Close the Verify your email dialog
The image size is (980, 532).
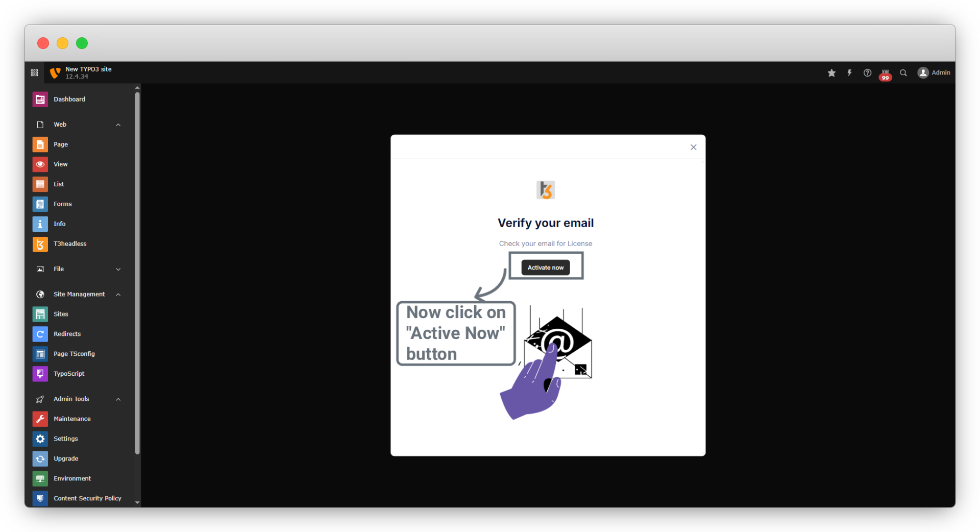tap(693, 148)
